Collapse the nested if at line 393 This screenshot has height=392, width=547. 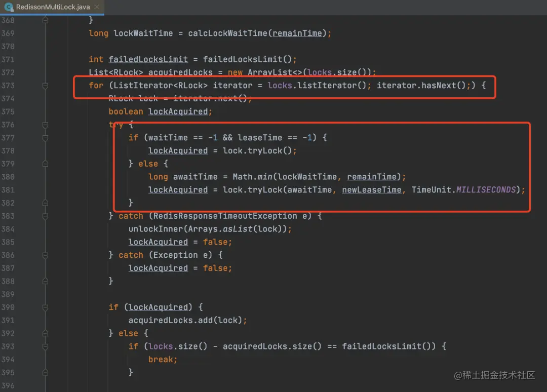pyautogui.click(x=46, y=346)
